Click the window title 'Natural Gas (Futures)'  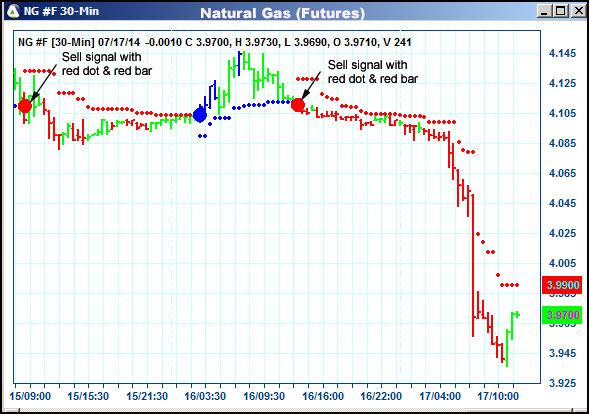(282, 13)
